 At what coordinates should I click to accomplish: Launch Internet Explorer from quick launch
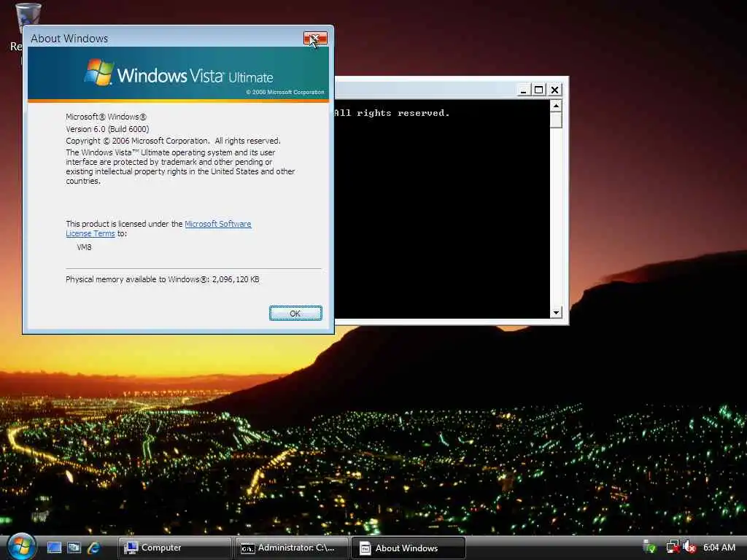click(x=94, y=548)
